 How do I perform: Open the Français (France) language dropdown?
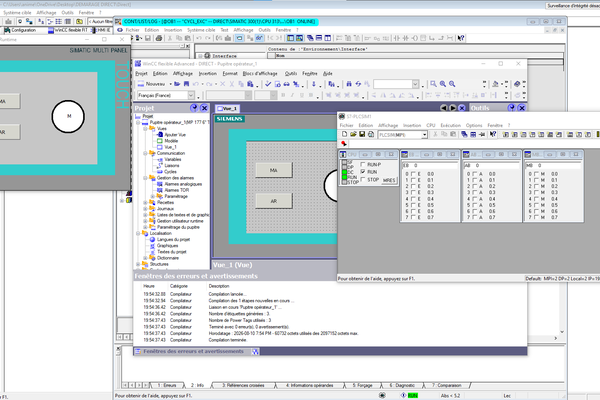(191, 95)
